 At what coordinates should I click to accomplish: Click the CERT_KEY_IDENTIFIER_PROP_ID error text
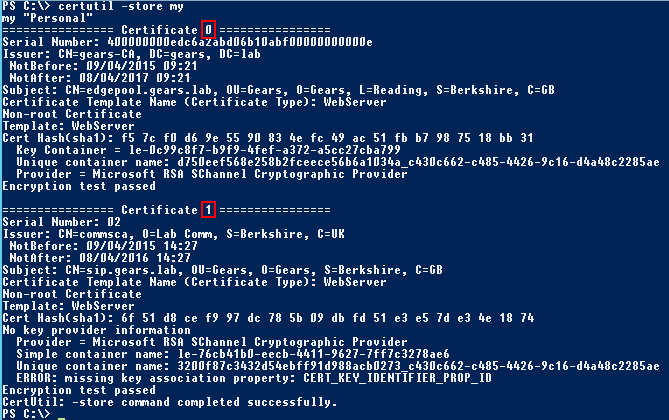coord(397,378)
